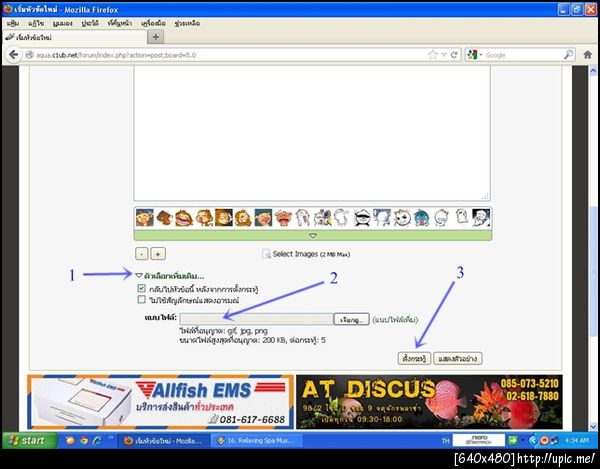
Task: Open the Edit menu
Action: [36, 23]
